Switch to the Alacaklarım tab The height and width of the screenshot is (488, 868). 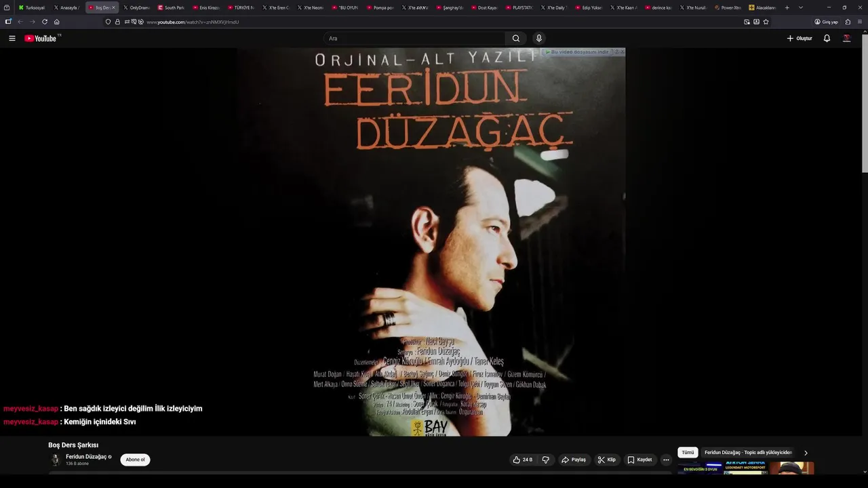click(764, 7)
